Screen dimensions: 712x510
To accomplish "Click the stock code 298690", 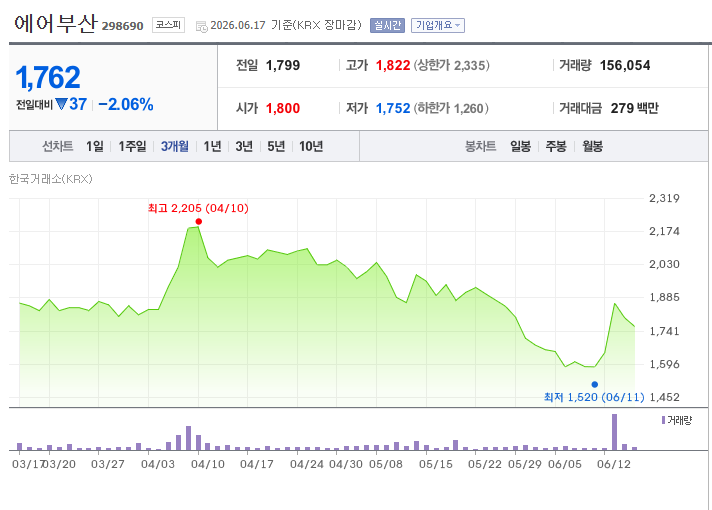I will [x=122, y=26].
